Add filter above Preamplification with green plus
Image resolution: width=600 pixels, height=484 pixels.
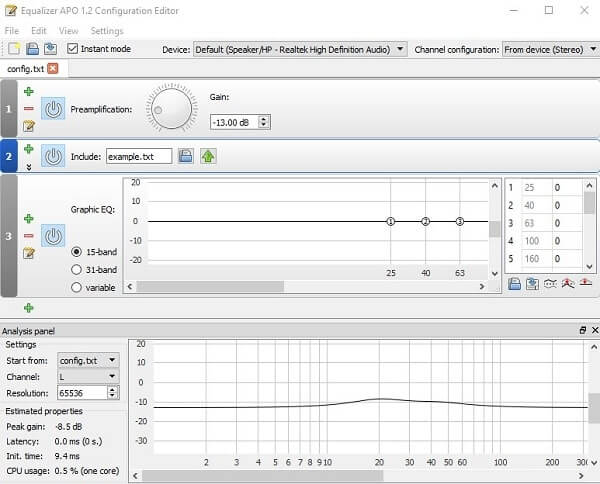point(29,91)
